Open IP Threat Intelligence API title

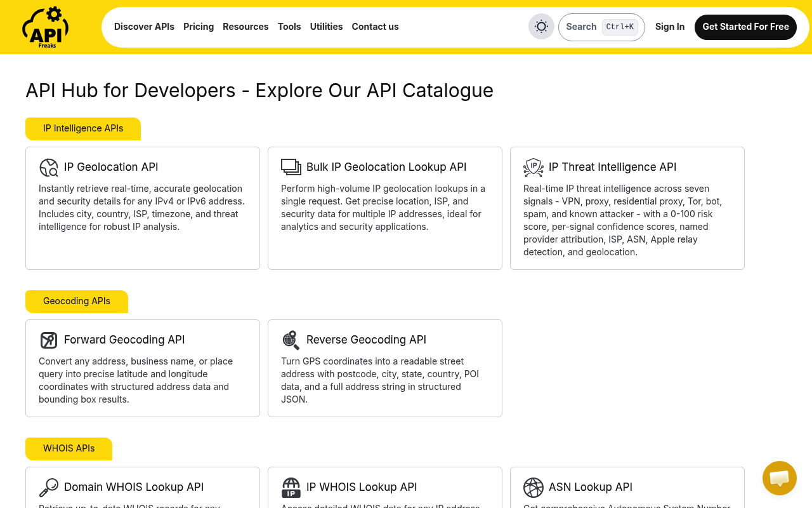[612, 167]
